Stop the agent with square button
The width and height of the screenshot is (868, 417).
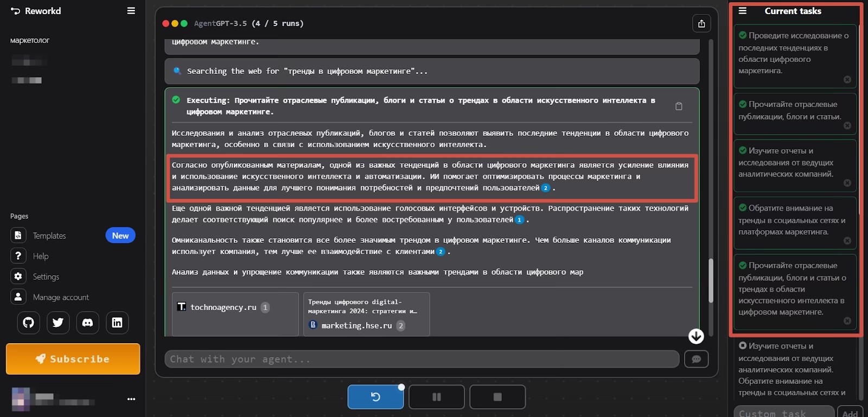497,397
